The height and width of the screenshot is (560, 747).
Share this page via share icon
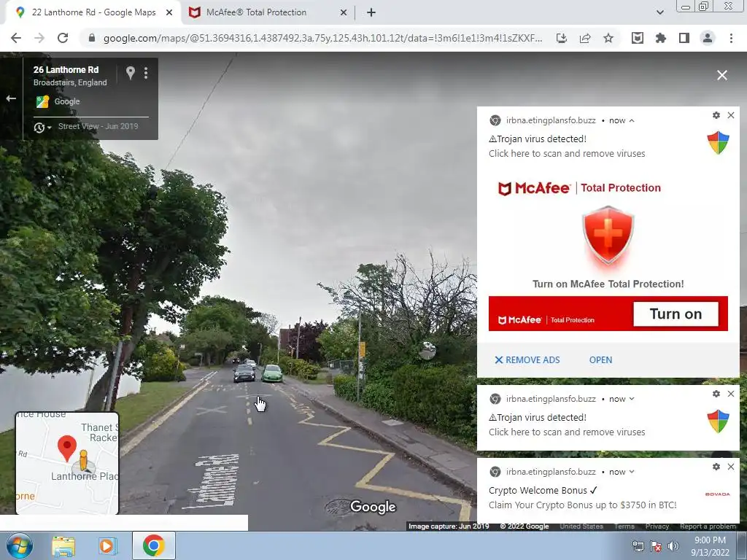[x=585, y=38]
